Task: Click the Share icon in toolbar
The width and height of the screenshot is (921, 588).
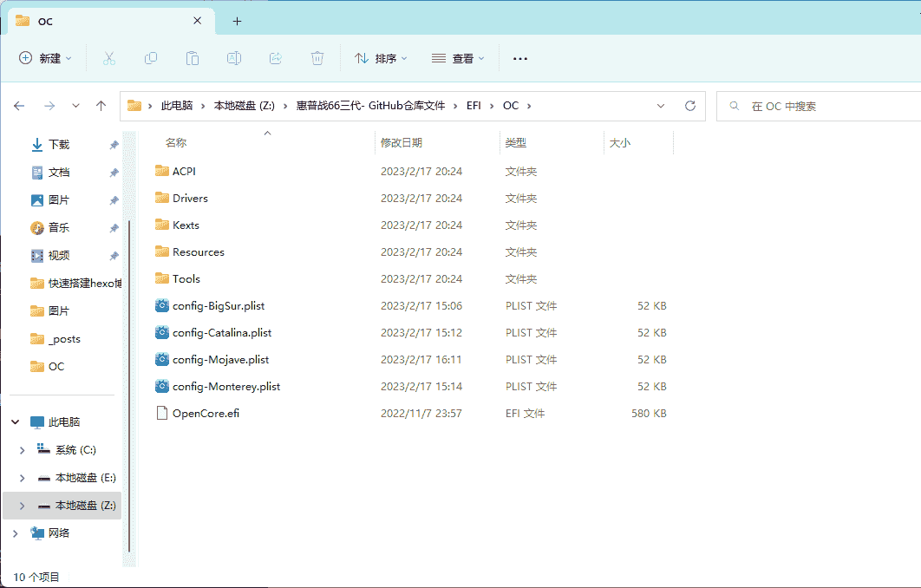Action: (276, 58)
